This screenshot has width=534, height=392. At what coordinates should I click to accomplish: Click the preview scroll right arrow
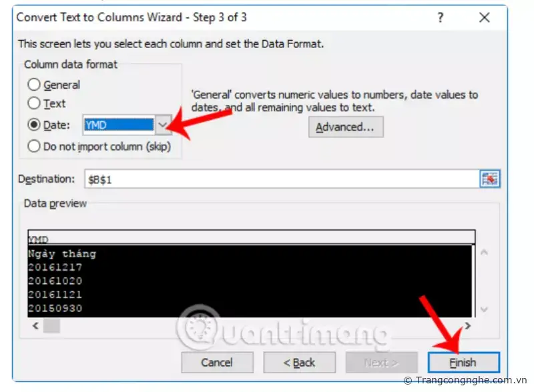tap(468, 326)
